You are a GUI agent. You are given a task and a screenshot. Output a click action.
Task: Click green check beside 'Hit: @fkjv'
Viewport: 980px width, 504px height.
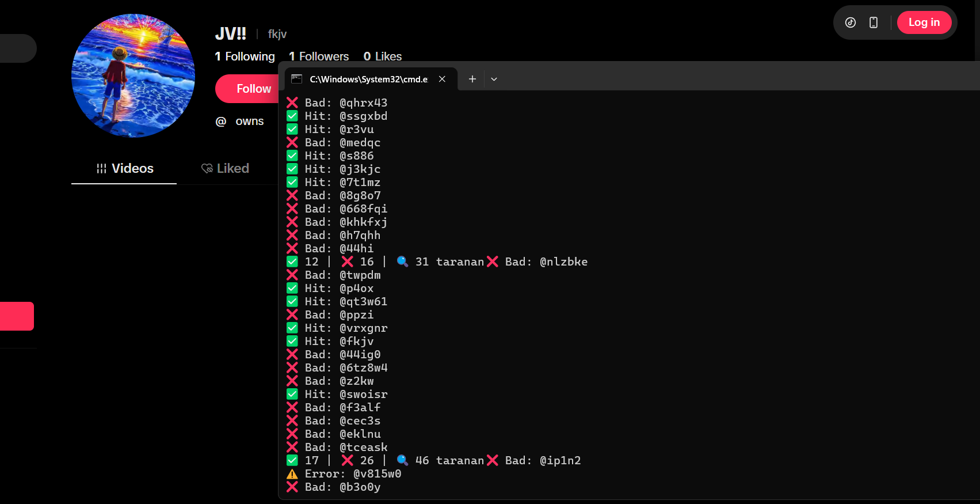(x=292, y=341)
